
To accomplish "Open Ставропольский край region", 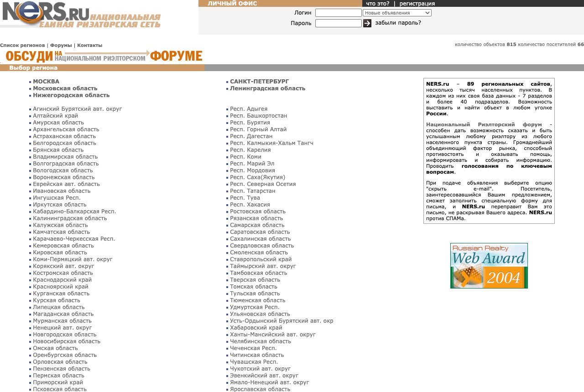I will [x=261, y=259].
